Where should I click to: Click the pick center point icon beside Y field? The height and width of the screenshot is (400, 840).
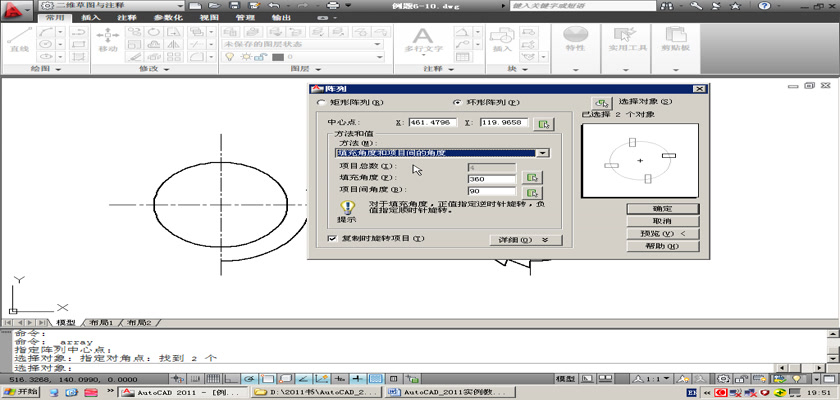(x=544, y=124)
